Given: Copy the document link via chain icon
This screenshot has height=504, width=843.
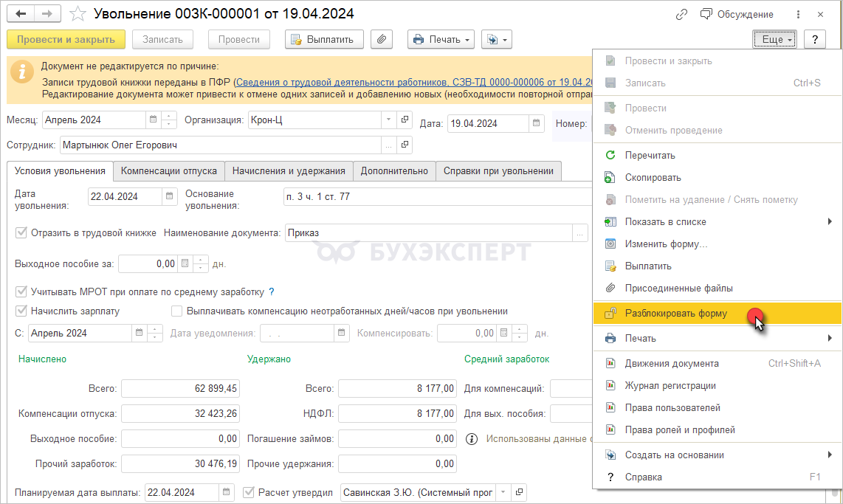Looking at the screenshot, I should pyautogui.click(x=681, y=14).
